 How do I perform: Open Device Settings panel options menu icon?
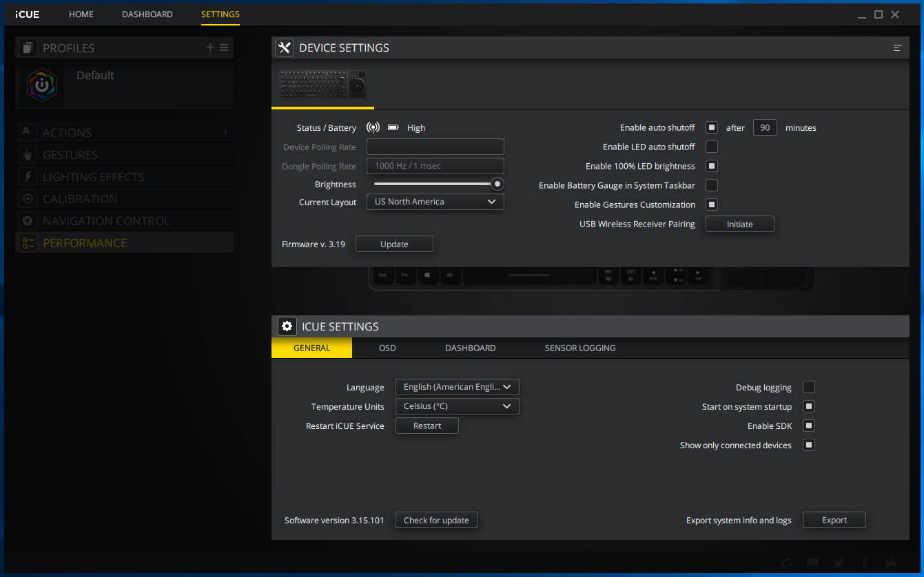[x=897, y=48]
